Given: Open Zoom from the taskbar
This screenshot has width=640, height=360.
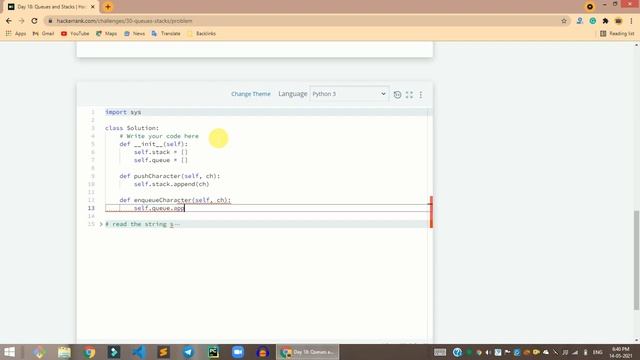Looking at the screenshot, I should point(238,352).
